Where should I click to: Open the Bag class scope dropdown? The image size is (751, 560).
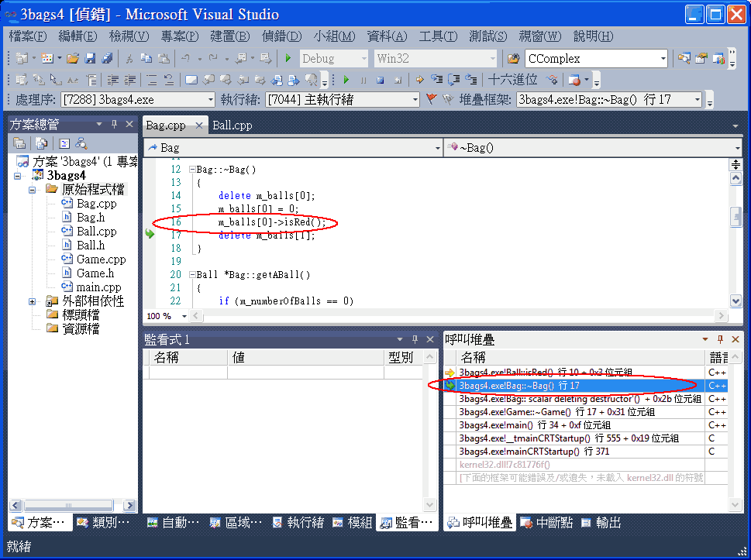pos(437,148)
